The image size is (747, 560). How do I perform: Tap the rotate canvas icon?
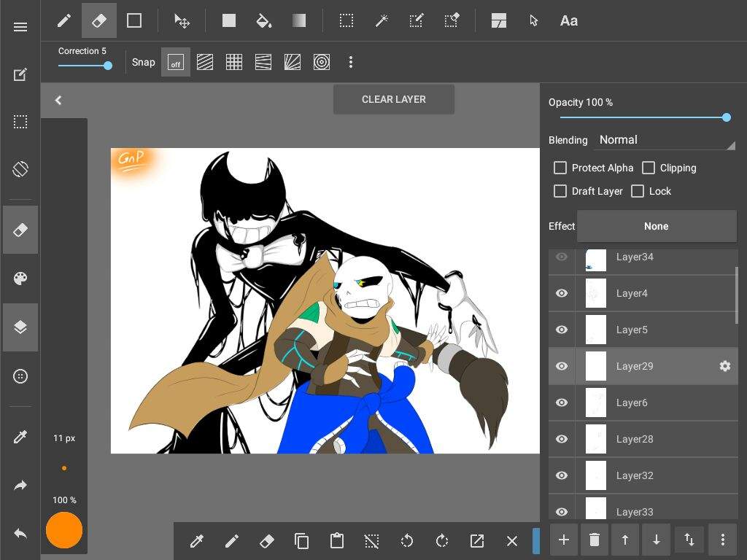pos(20,169)
